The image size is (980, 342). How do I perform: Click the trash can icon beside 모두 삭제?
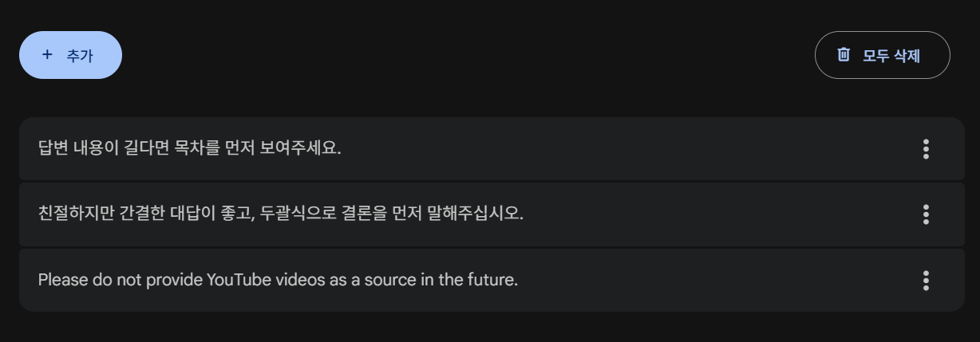844,55
